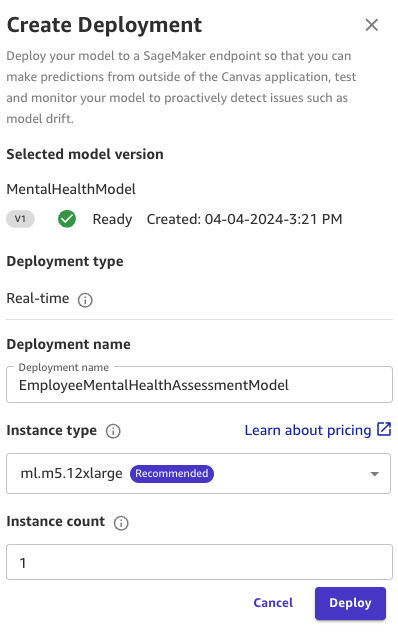
Task: Click the Created 04-04-2024 timestamp
Action: pos(244,219)
